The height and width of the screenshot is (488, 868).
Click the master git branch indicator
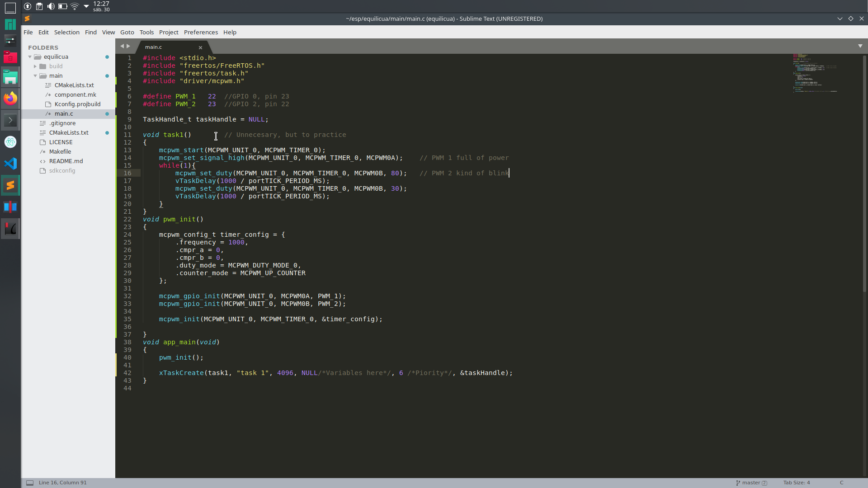click(751, 483)
